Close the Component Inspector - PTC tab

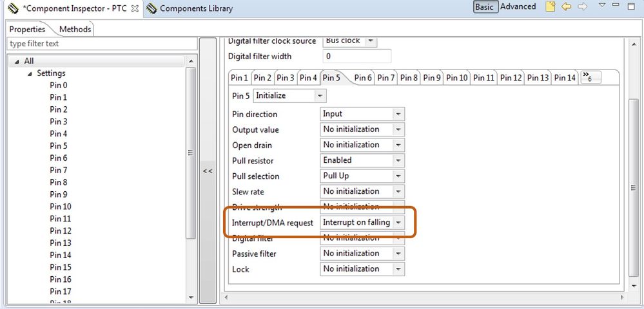point(134,8)
